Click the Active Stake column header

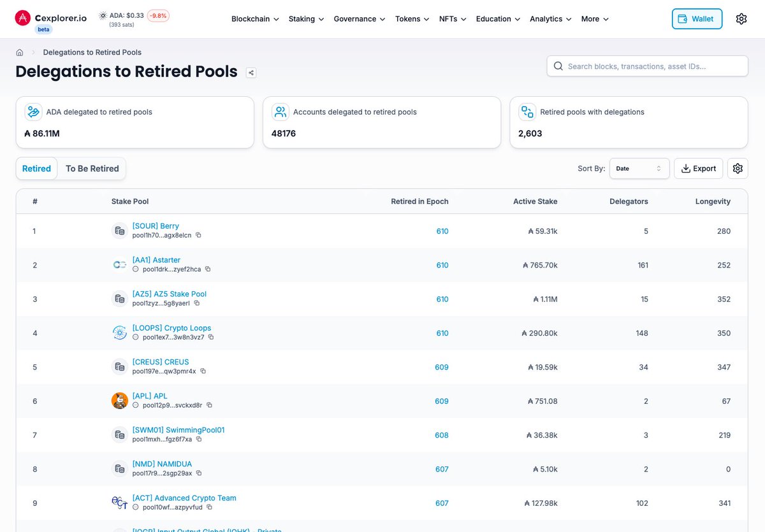(535, 201)
